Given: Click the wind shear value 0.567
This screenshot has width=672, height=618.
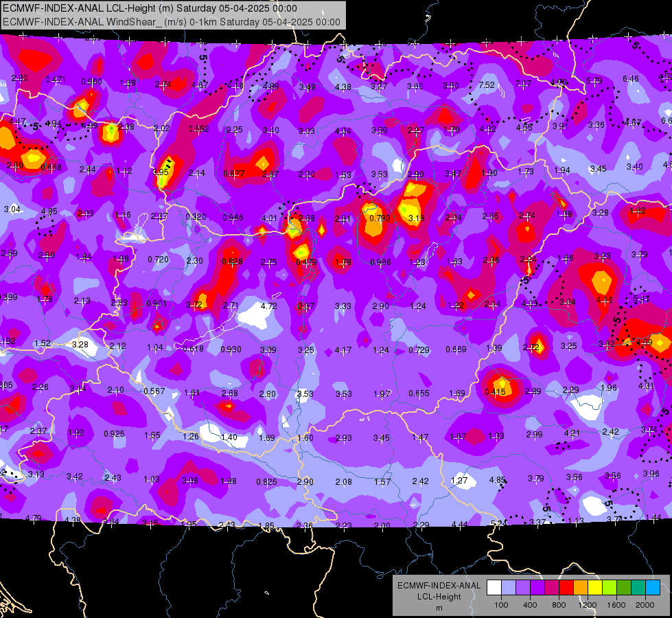Looking at the screenshot, I should tap(154, 391).
